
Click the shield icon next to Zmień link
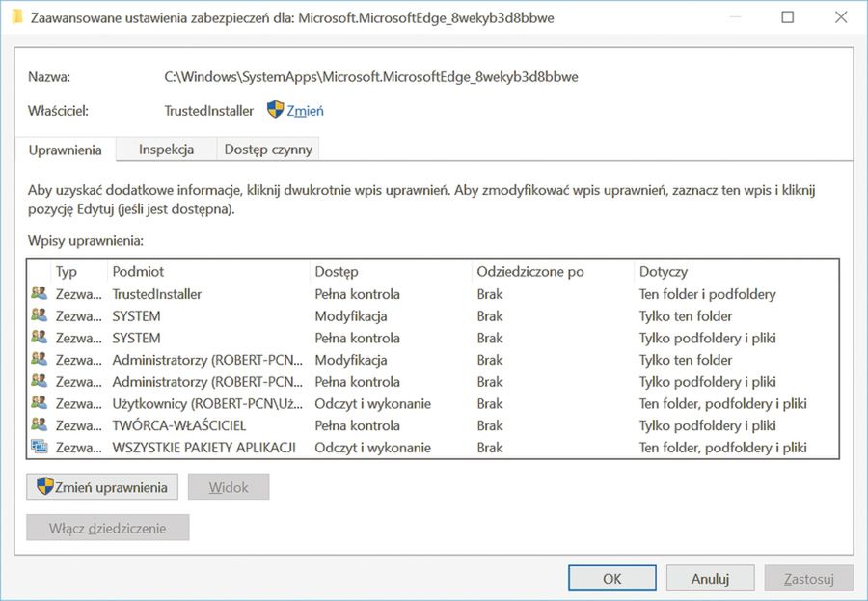coord(275,109)
